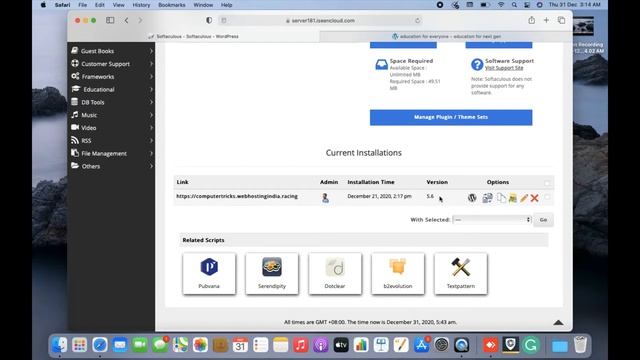Viewport: 640px width, 360px height.
Task: Click the Software Support question mark icon
Action: point(477,64)
